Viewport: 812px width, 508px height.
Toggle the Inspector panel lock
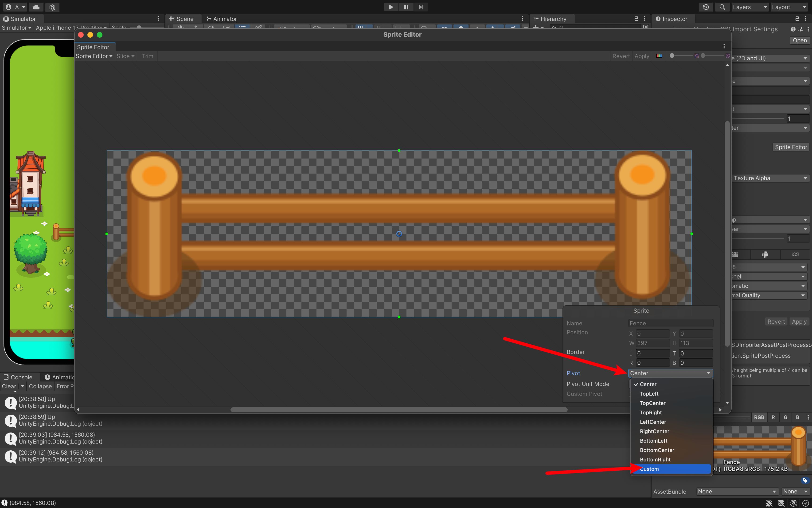[797, 19]
